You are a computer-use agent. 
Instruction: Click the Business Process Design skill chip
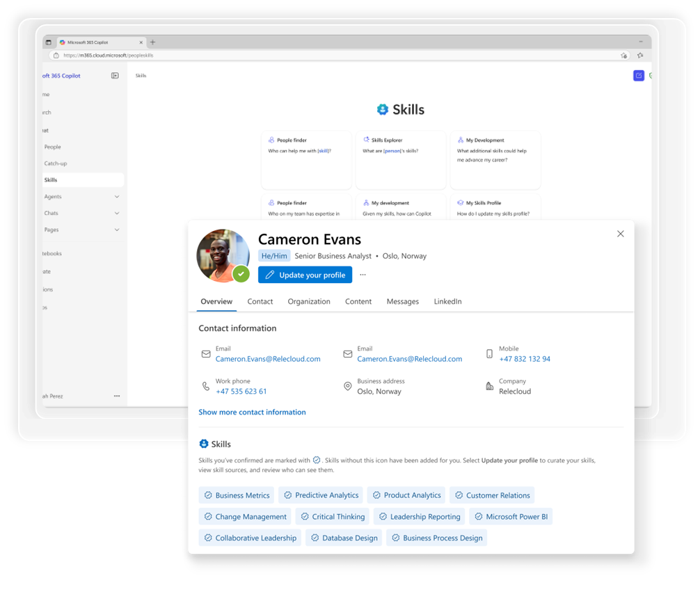coord(436,538)
